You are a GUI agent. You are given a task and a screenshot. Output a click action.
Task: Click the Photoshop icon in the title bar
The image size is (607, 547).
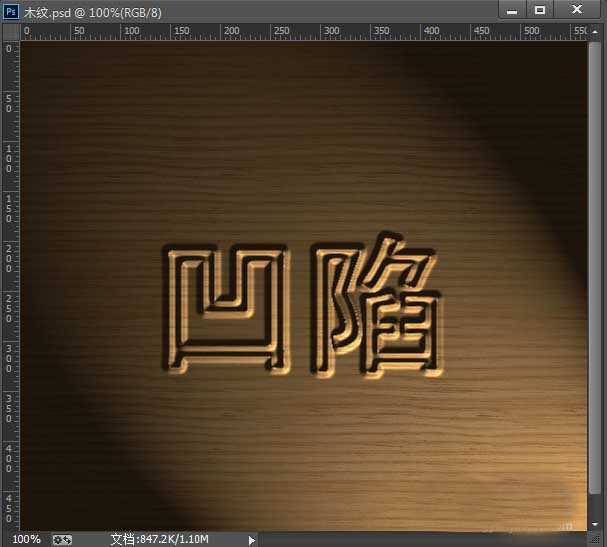[11, 11]
